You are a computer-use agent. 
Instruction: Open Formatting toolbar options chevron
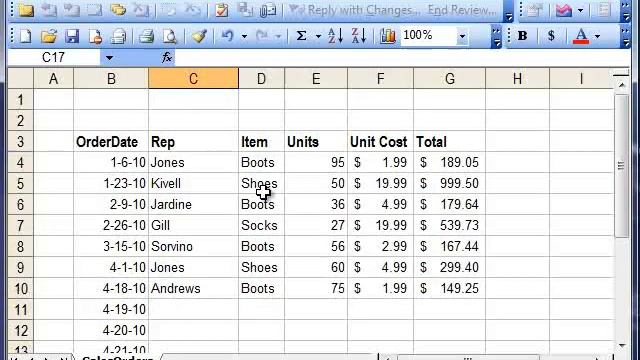pos(625,37)
